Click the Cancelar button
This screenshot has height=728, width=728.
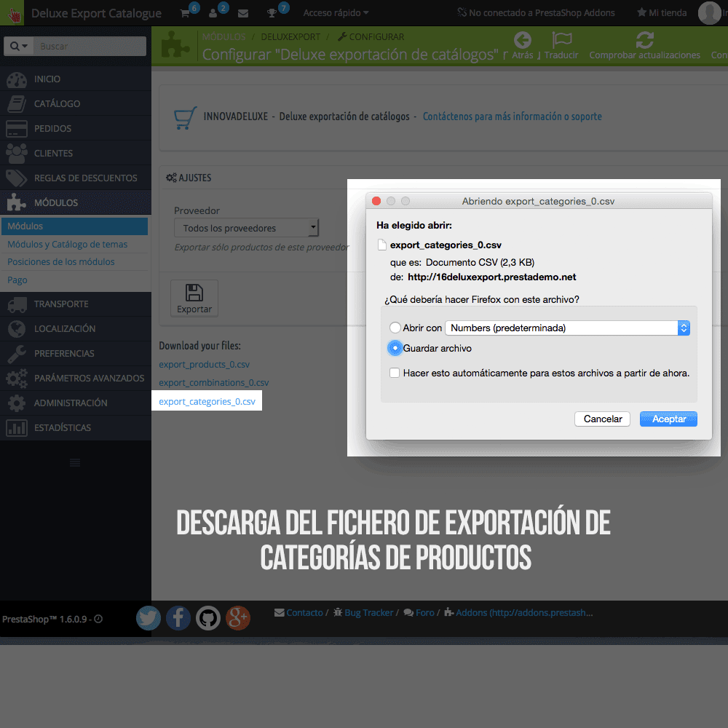coord(602,419)
